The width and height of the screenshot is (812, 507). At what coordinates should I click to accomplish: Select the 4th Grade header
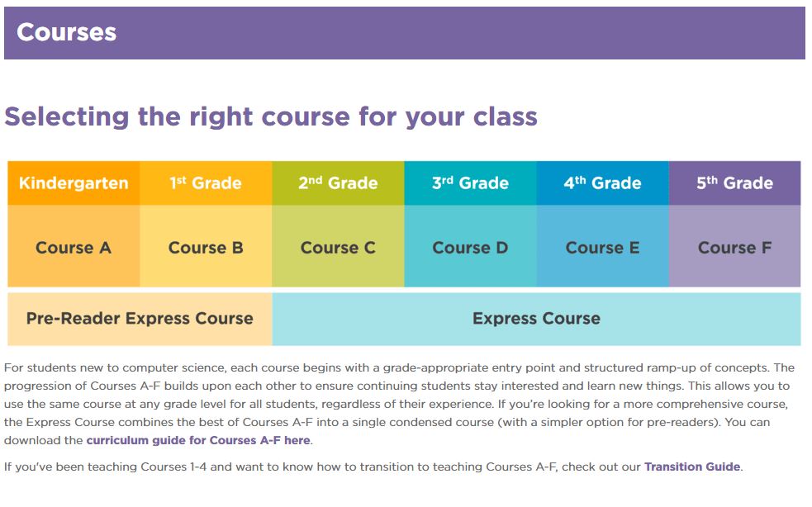(x=602, y=183)
